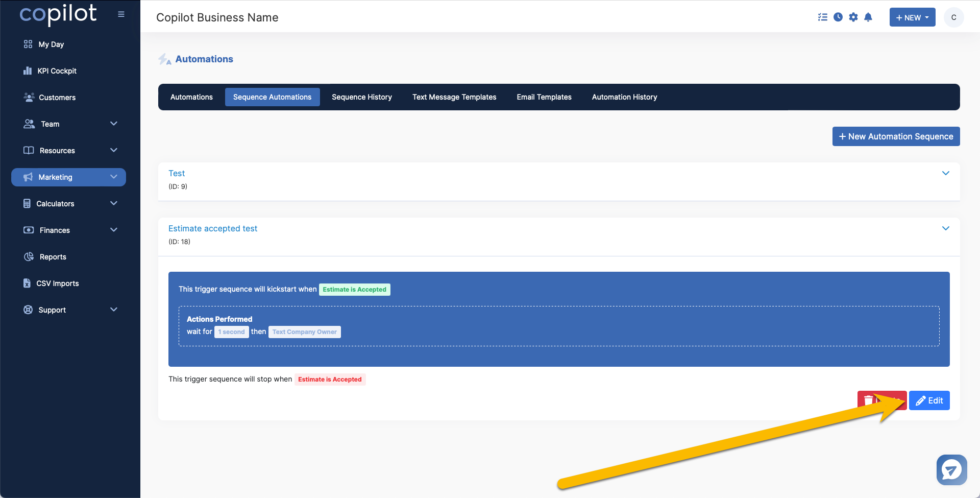The height and width of the screenshot is (498, 980).
Task: Expand Resources submenu chevron
Action: [x=114, y=150]
